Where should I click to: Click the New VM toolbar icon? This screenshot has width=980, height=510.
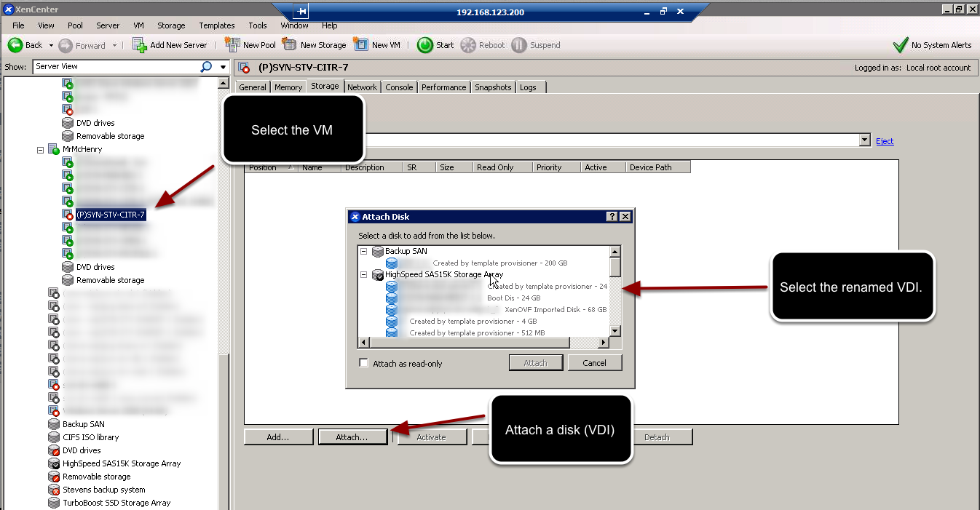361,44
